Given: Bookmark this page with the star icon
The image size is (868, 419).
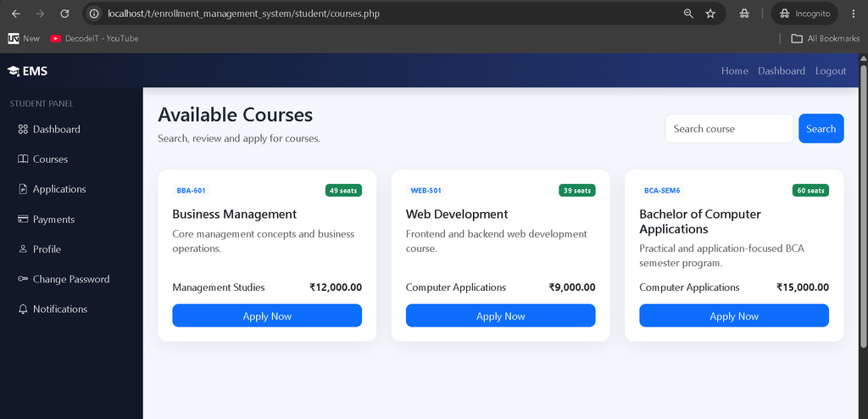Looking at the screenshot, I should [x=711, y=14].
